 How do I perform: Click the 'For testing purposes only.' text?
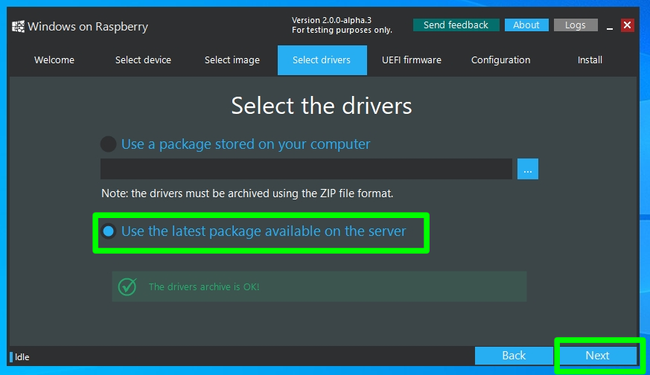tap(342, 30)
